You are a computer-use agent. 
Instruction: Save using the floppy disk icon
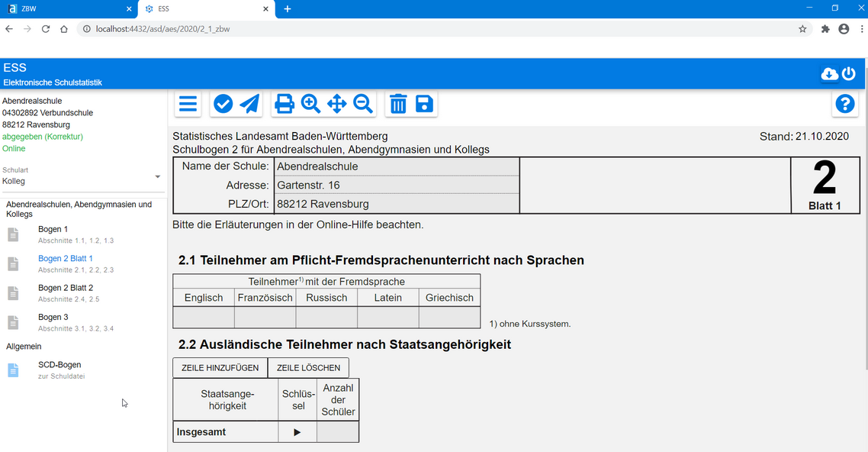tap(424, 104)
